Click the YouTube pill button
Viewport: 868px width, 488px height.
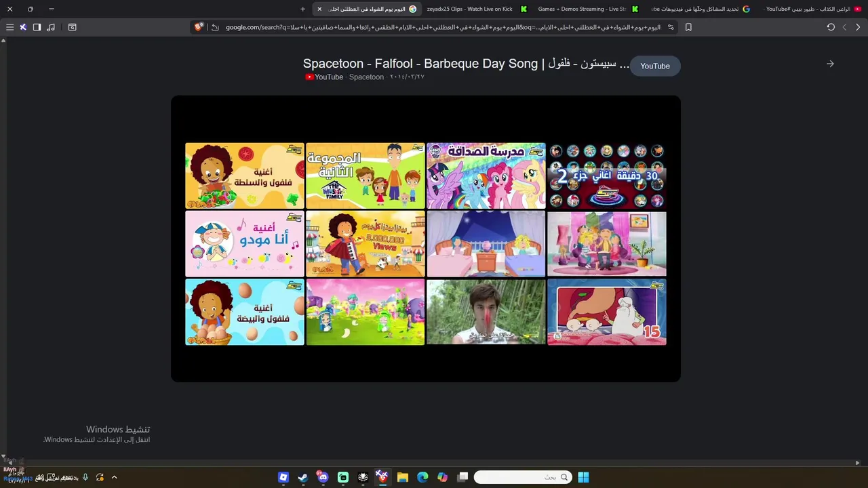655,66
